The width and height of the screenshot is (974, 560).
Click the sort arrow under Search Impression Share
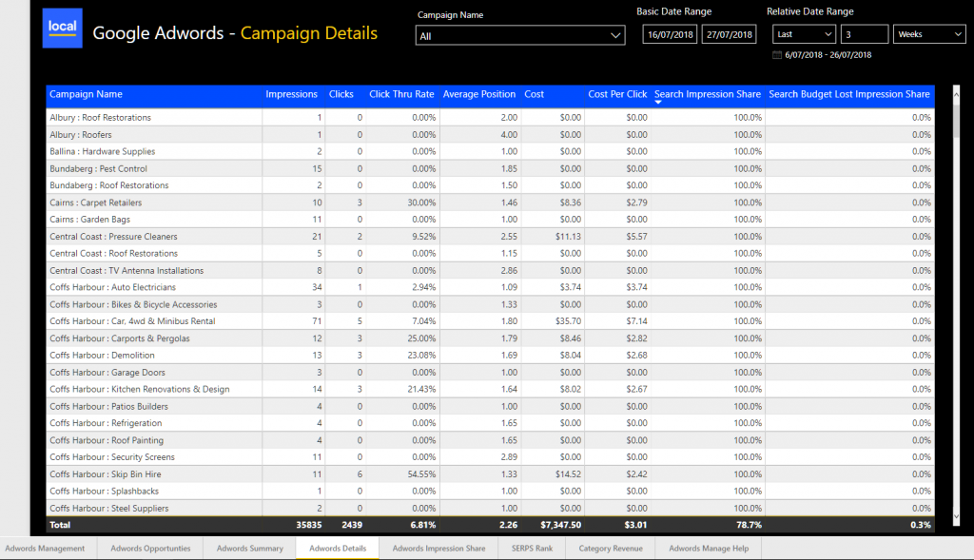[x=658, y=102]
